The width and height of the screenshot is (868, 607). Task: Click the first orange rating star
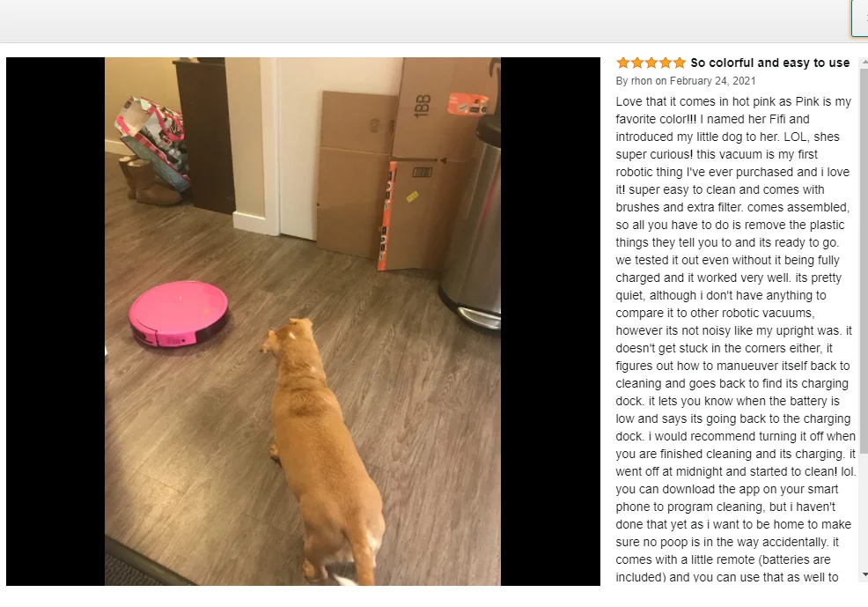point(622,63)
